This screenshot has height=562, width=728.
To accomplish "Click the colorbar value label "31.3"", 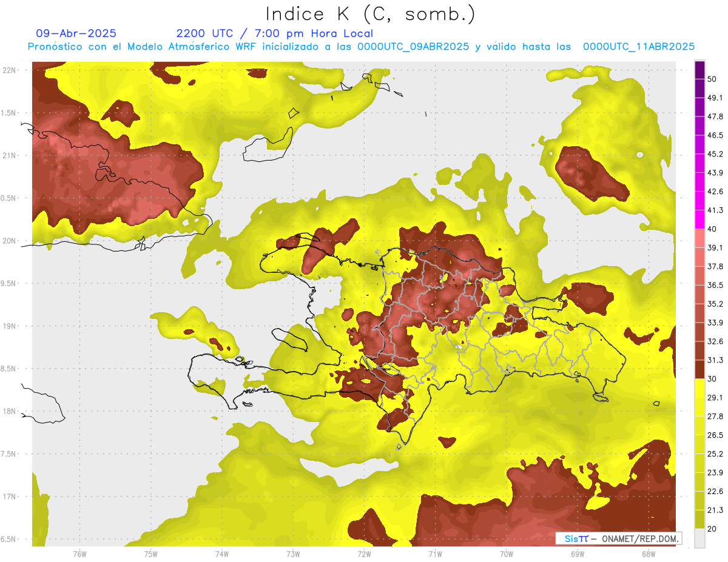I will 715,360.
